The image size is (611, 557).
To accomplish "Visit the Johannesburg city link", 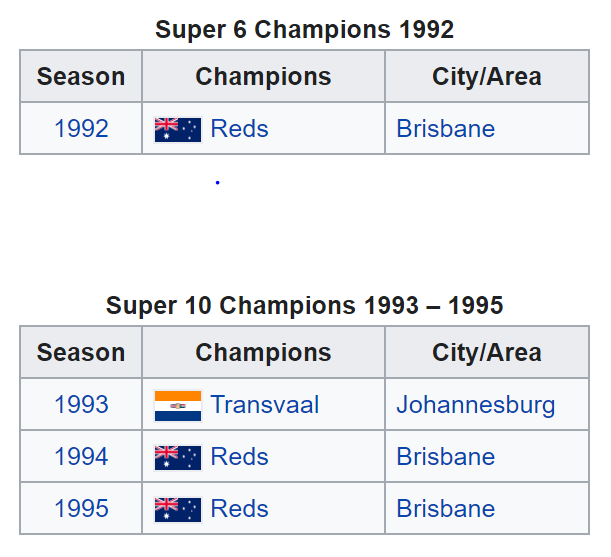I will [476, 405].
